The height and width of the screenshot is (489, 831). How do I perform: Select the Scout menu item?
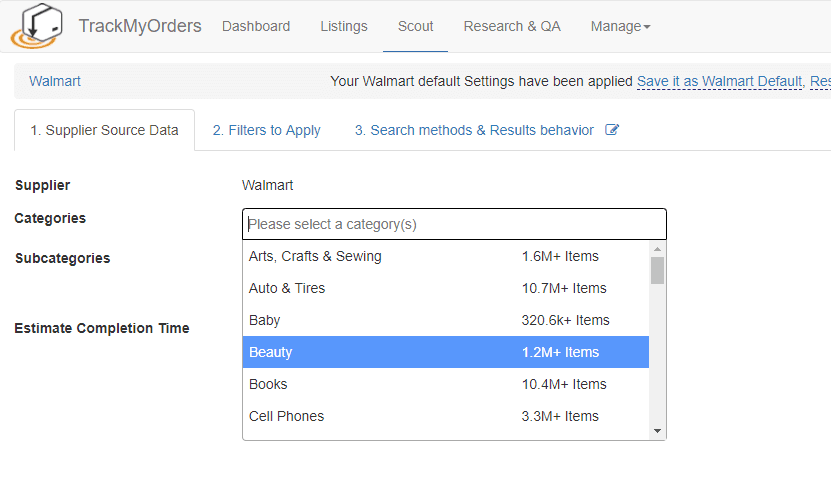point(416,26)
